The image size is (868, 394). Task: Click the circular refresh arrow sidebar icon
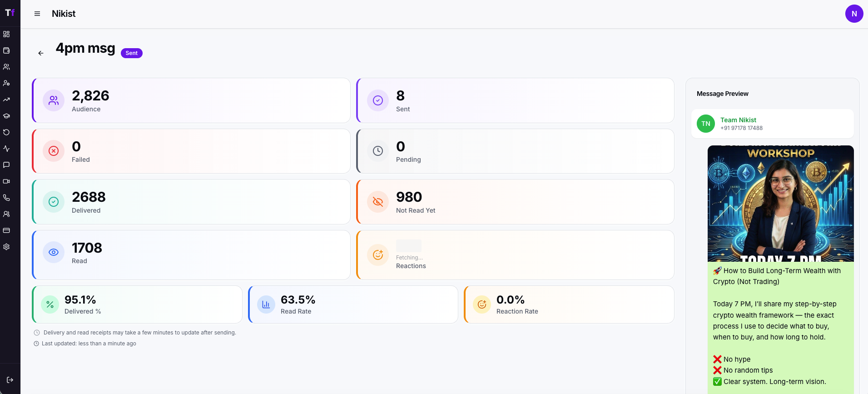[x=6, y=132]
